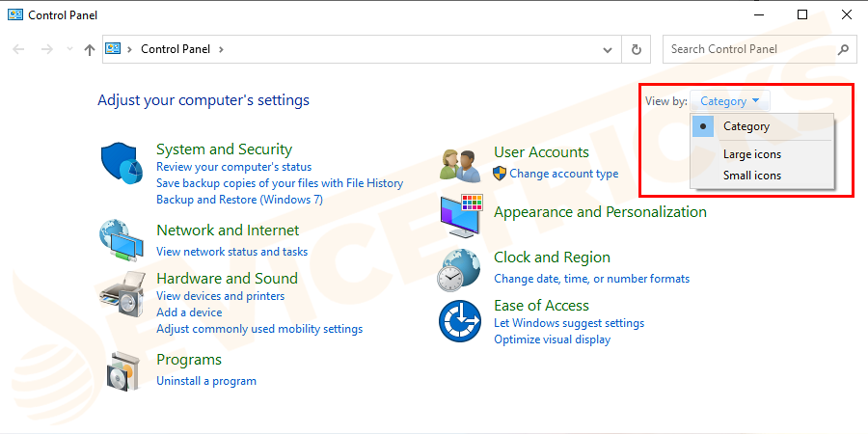
Task: Open Backup and Restore (Windows 7)
Action: [x=239, y=200]
